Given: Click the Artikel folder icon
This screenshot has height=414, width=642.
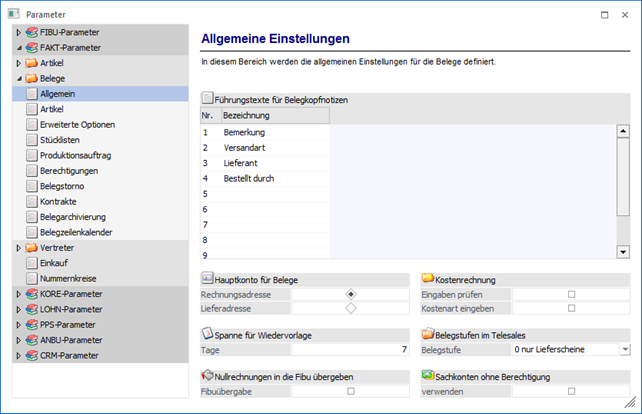Looking at the screenshot, I should [x=30, y=63].
